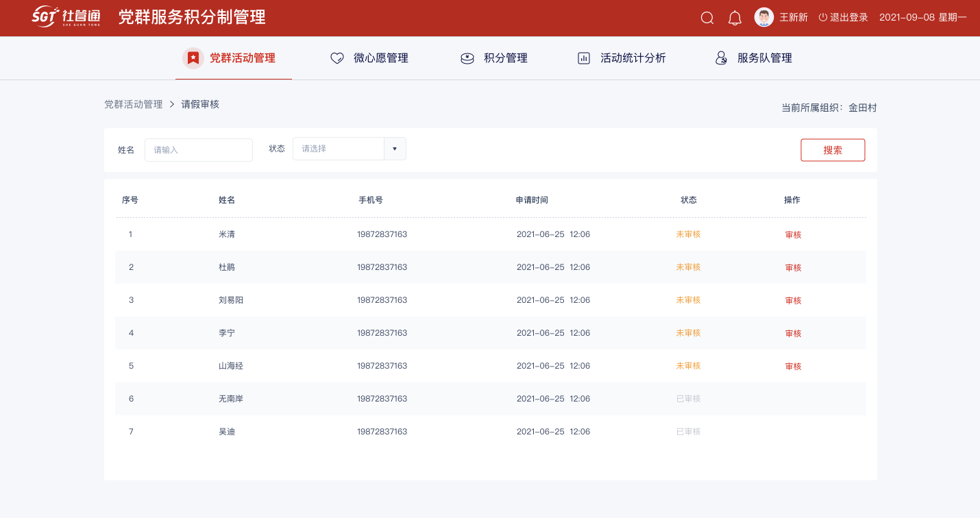Viewport: 980px width, 518px height.
Task: Click the 手机号 column header
Action: (371, 200)
